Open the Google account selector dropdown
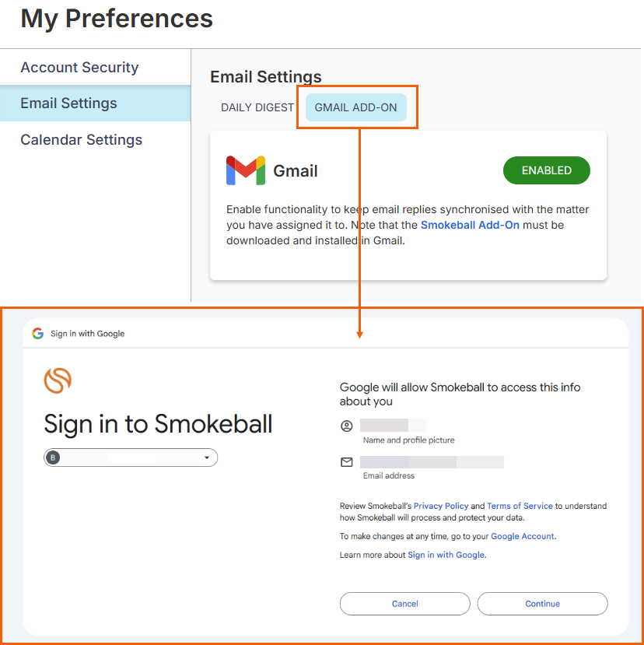The width and height of the screenshot is (644, 645). 131,457
